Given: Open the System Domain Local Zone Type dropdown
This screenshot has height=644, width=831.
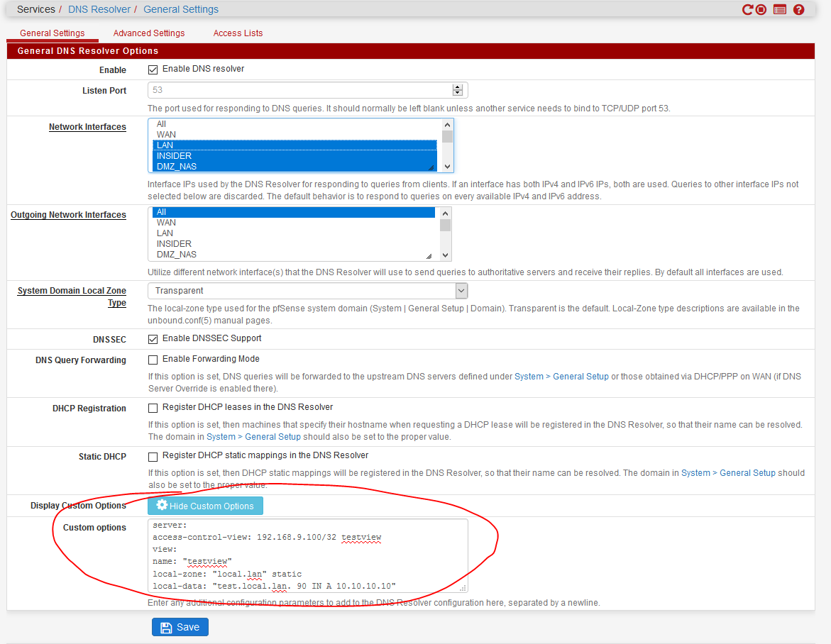Looking at the screenshot, I should pos(461,290).
